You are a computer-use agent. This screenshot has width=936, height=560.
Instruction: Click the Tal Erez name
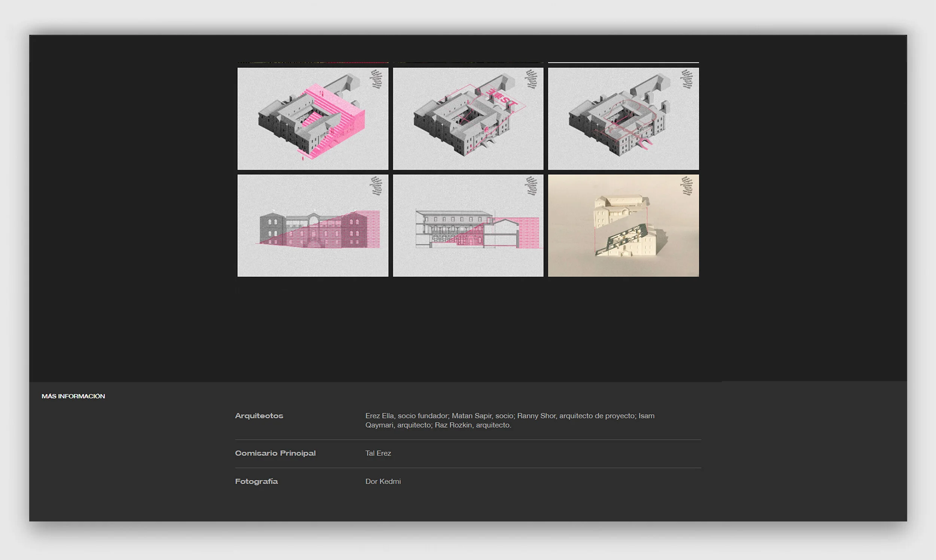[378, 453]
